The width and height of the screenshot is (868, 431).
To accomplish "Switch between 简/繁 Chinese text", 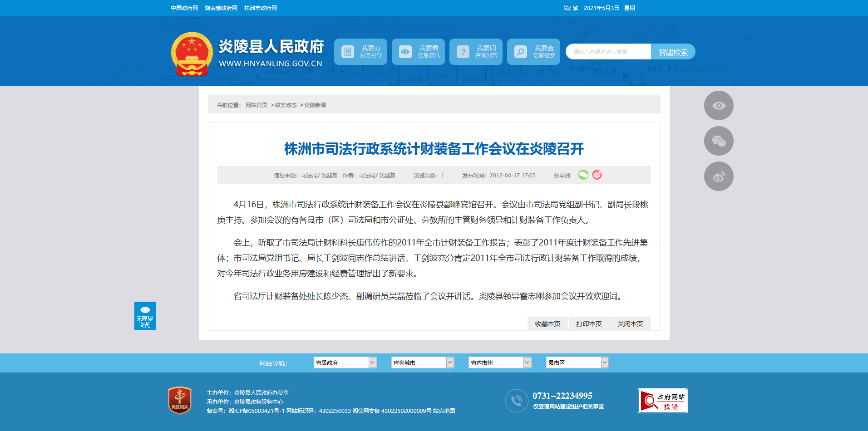I will (x=571, y=8).
